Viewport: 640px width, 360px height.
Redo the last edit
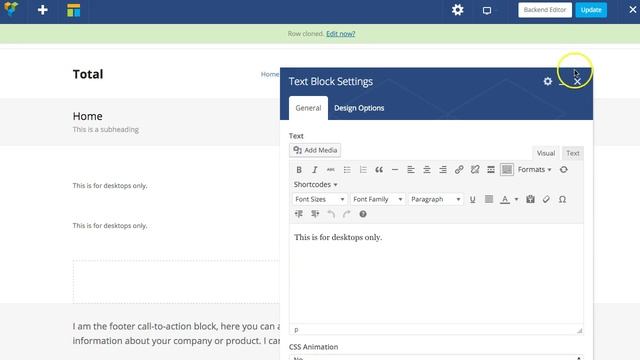347,214
